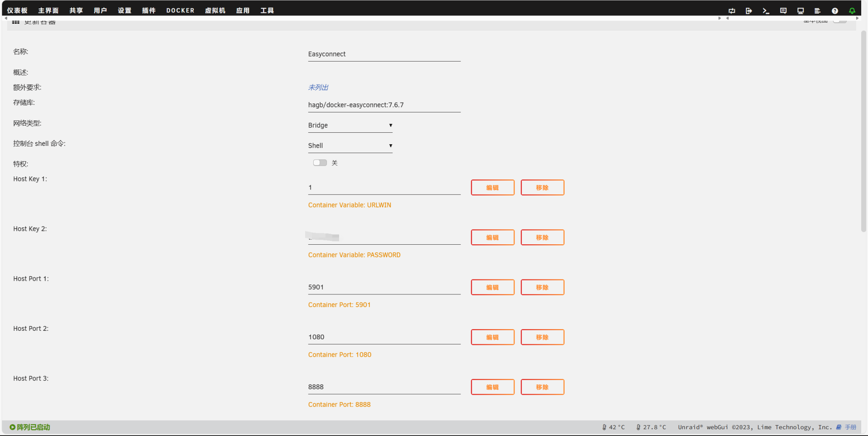
Task: Open the Shell console command dropdown
Action: click(350, 146)
